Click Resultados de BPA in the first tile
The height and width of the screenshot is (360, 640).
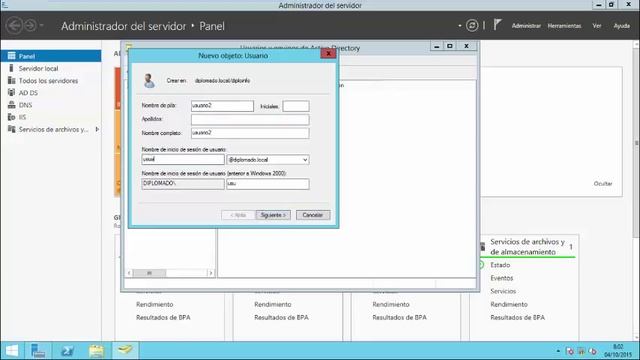163,318
